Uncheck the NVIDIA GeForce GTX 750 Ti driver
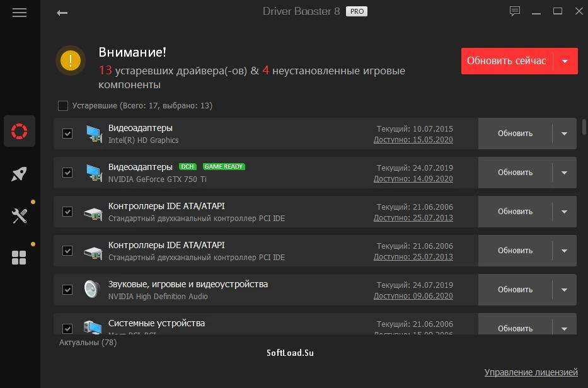Viewport: 588px width, 388px height. tap(67, 173)
